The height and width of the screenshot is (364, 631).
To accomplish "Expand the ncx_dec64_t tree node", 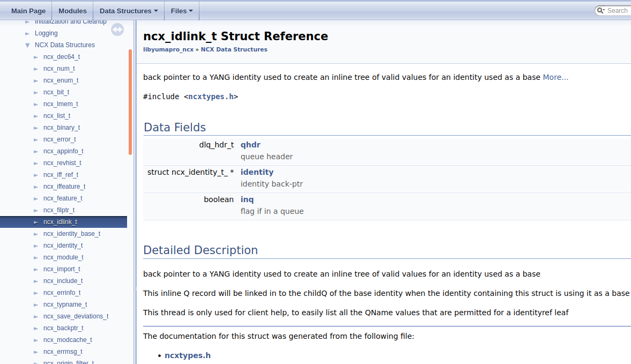I will click(x=36, y=57).
